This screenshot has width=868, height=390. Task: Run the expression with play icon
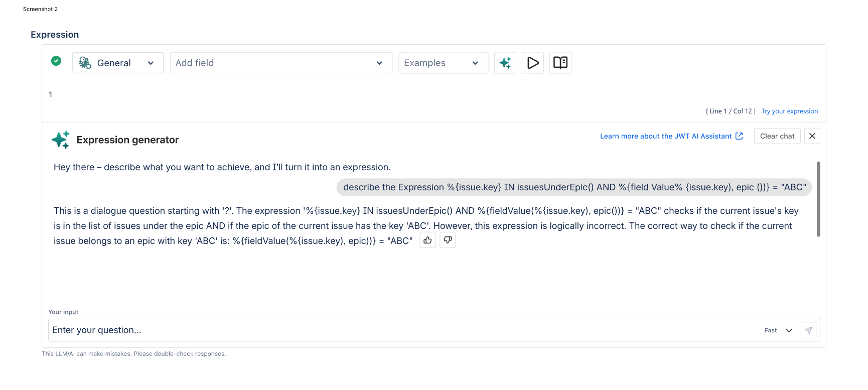533,63
